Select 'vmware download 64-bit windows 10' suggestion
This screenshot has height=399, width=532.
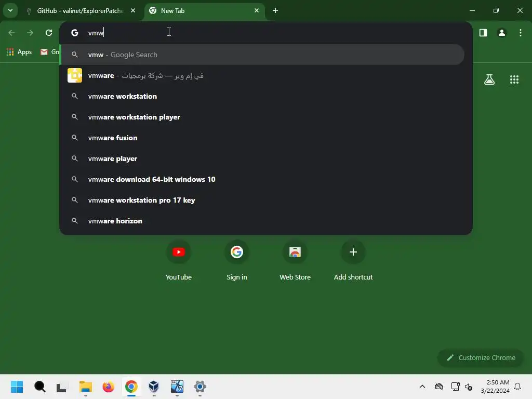click(265, 179)
